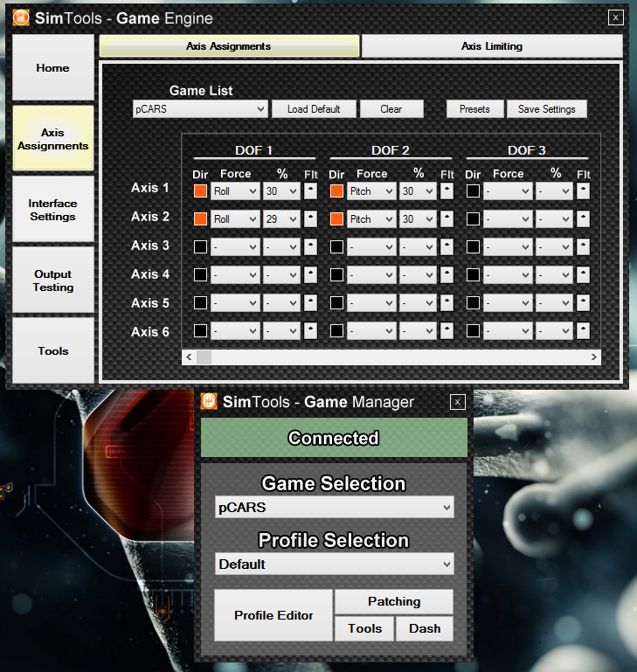637x672 pixels.
Task: Open Axis 6 DOF 3 filter button
Action: (583, 331)
